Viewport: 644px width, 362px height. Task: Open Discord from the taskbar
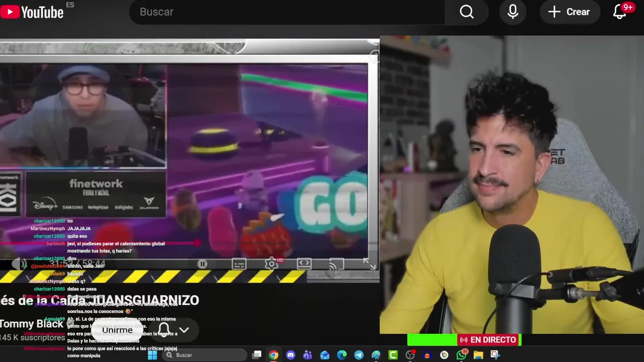290,355
